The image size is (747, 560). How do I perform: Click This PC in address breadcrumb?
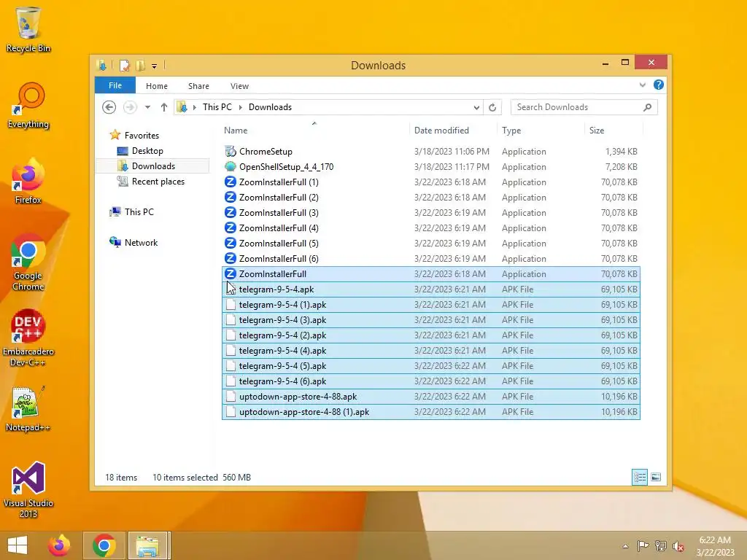[x=217, y=107]
